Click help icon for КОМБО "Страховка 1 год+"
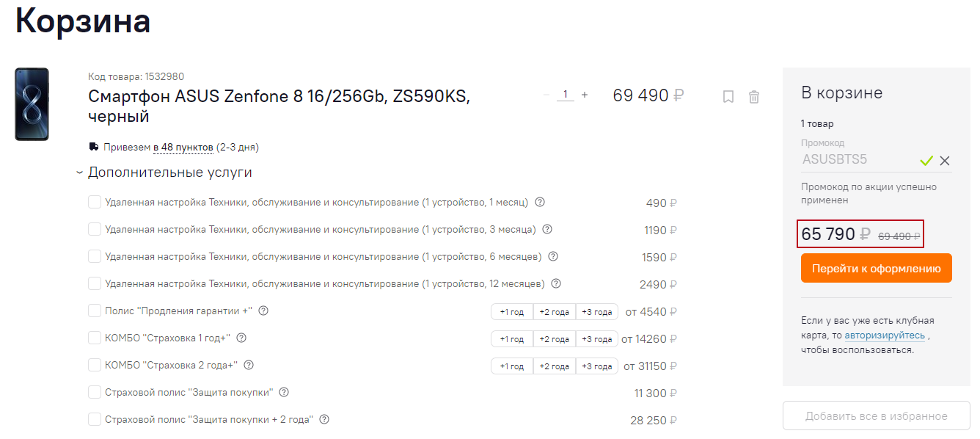 241,338
